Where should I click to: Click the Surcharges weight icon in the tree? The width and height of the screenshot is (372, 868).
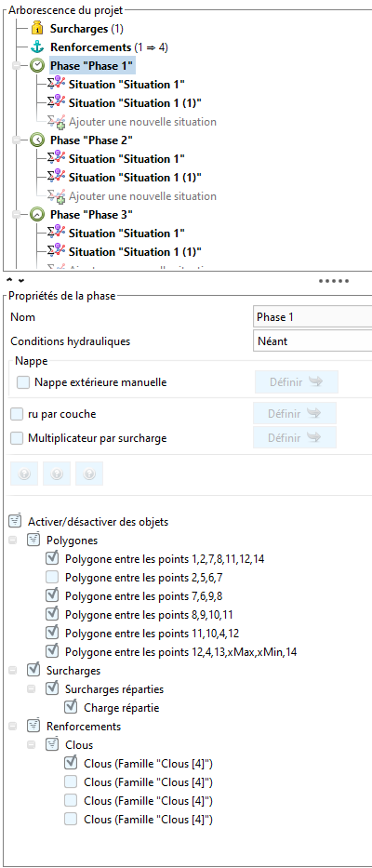coord(37,28)
